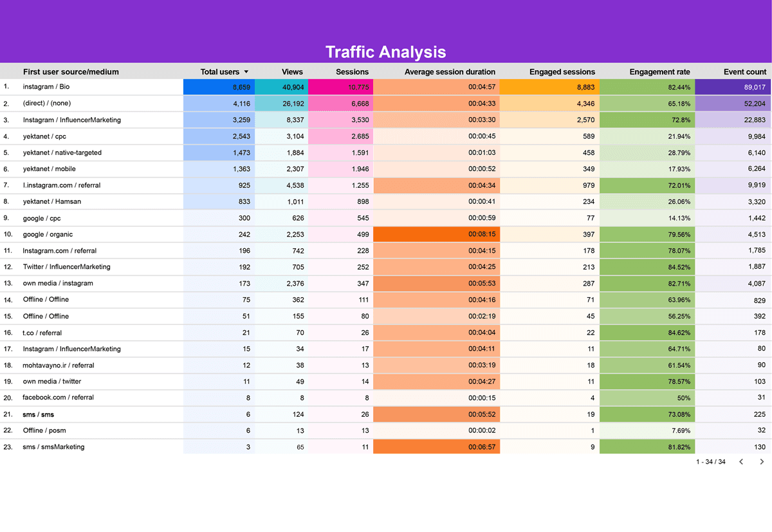The height and width of the screenshot is (532, 772).
Task: Sort table by Views column header
Action: coord(292,72)
